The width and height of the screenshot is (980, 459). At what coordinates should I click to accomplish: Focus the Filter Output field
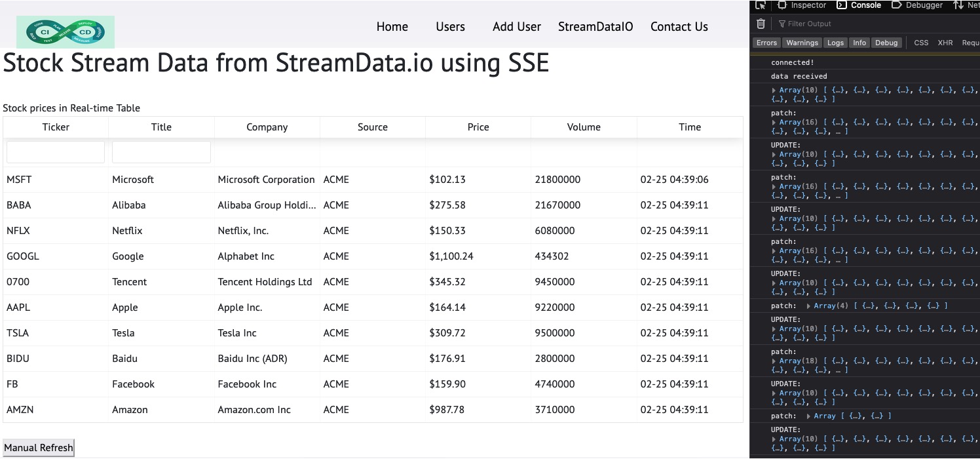click(878, 24)
